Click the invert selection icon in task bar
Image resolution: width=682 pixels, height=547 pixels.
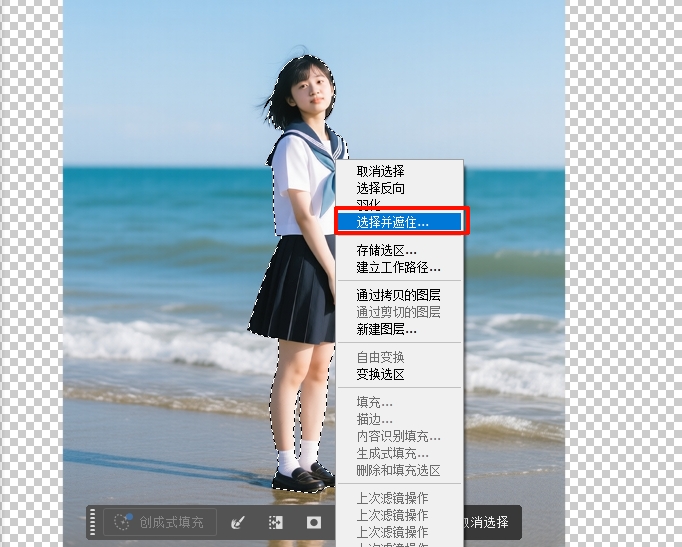[x=276, y=522]
